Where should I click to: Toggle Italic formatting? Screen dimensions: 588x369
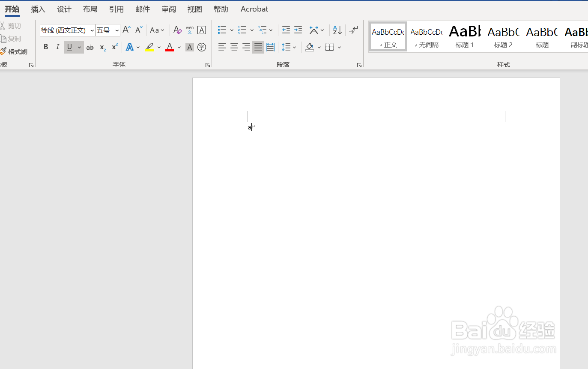coord(58,47)
